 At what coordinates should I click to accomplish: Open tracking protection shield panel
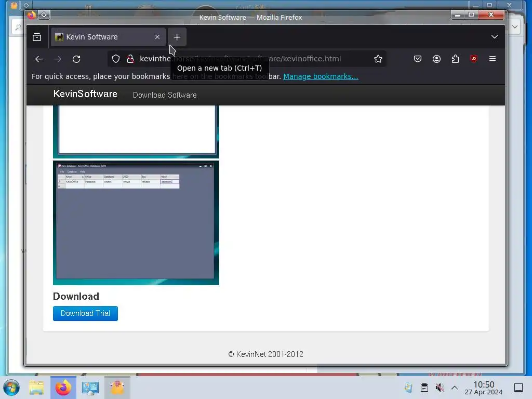pos(116,59)
